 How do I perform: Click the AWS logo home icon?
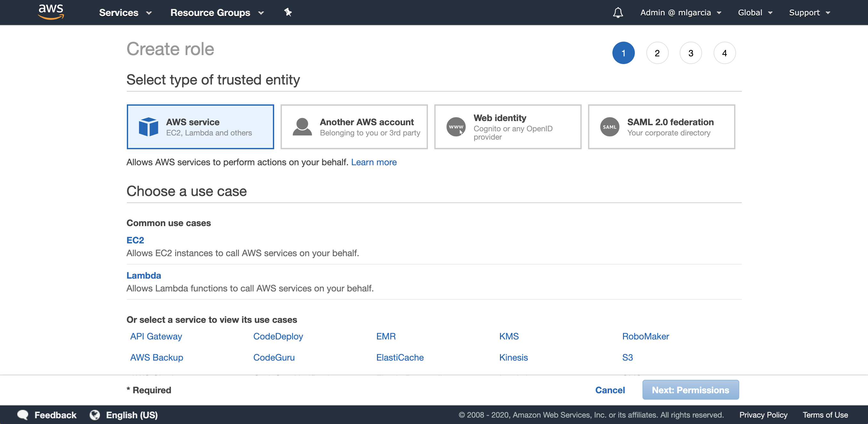click(51, 12)
